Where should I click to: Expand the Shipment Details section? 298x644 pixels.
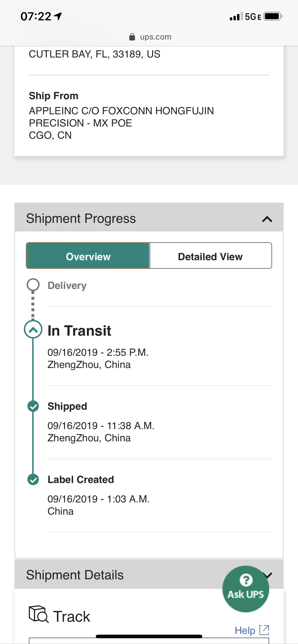tap(149, 575)
